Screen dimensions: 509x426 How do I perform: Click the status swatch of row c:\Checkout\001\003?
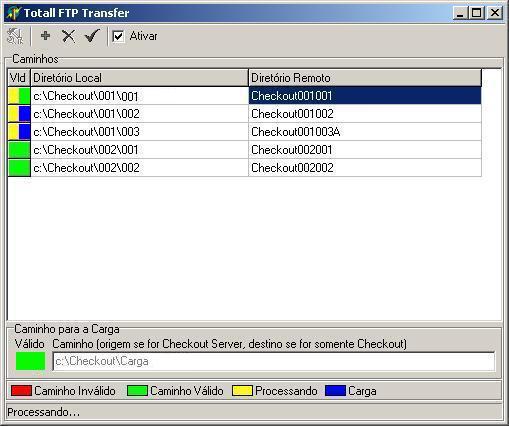19,132
